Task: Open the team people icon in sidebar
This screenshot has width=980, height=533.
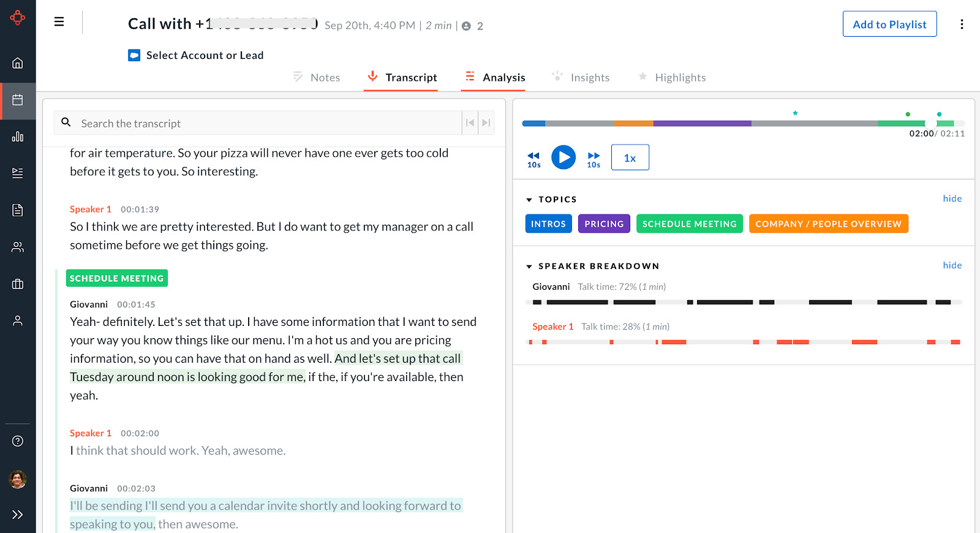Action: tap(18, 247)
